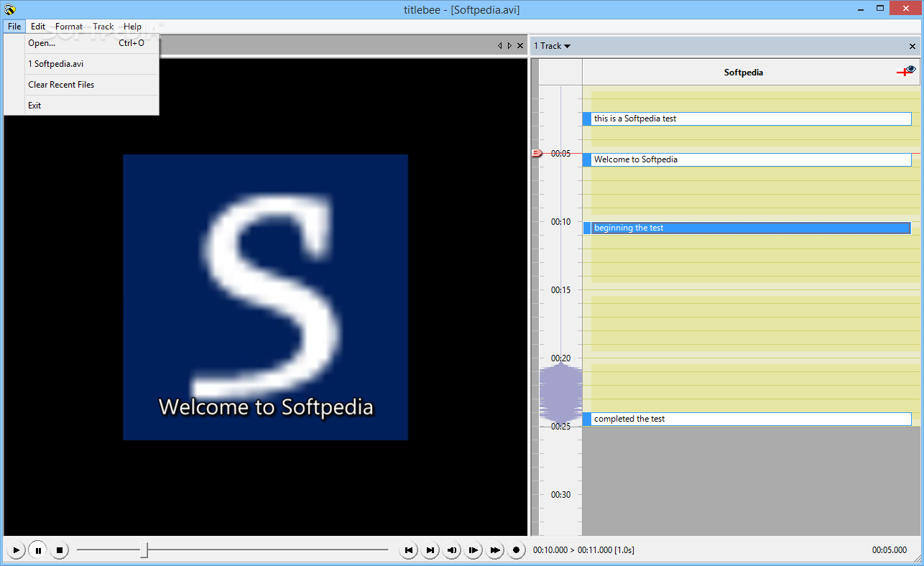924x566 pixels.
Task: Click the record button
Action: (x=516, y=550)
